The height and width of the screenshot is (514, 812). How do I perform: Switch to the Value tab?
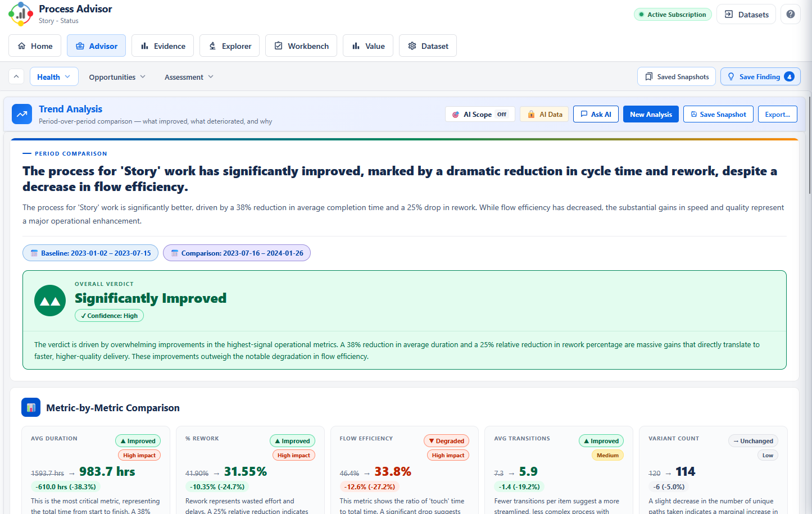pos(368,46)
